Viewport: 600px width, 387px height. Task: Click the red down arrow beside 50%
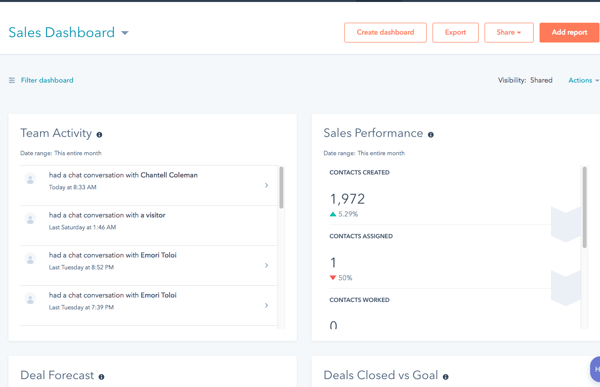(333, 278)
